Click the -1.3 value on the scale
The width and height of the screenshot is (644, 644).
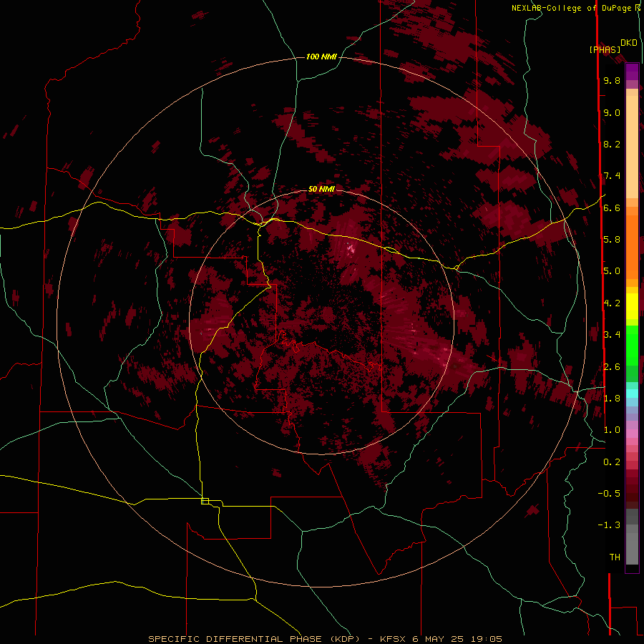point(609,525)
